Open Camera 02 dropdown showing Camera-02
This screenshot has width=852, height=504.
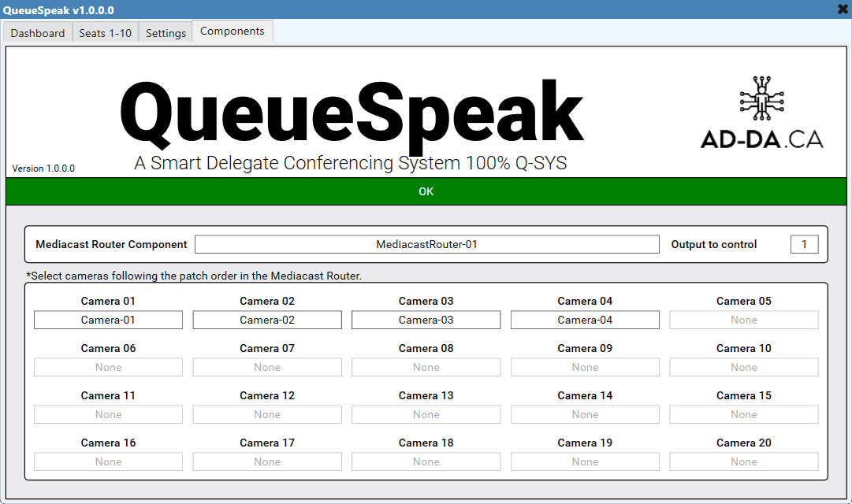[x=267, y=320]
